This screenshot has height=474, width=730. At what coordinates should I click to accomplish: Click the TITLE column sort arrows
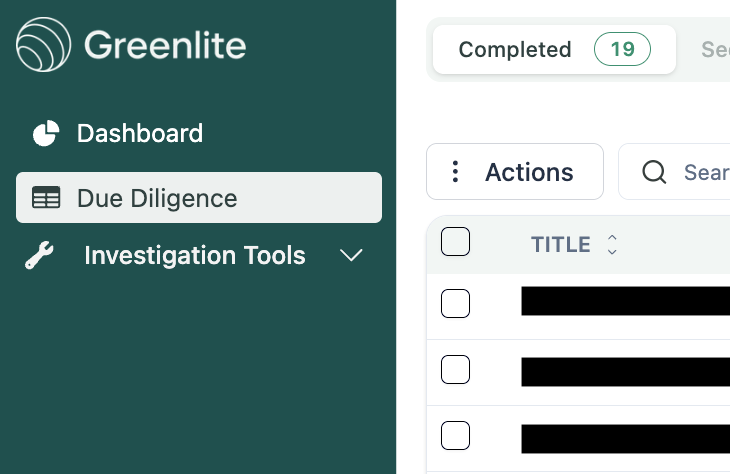click(612, 244)
